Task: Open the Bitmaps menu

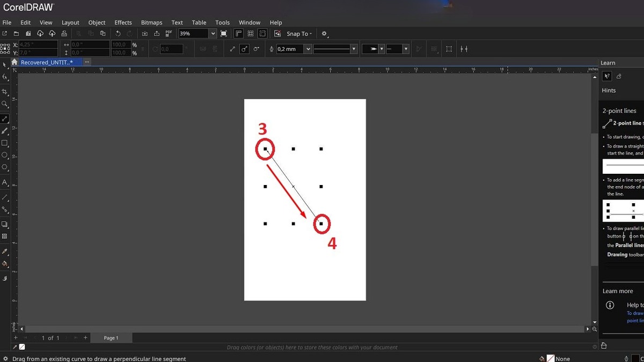Action: pos(151,23)
